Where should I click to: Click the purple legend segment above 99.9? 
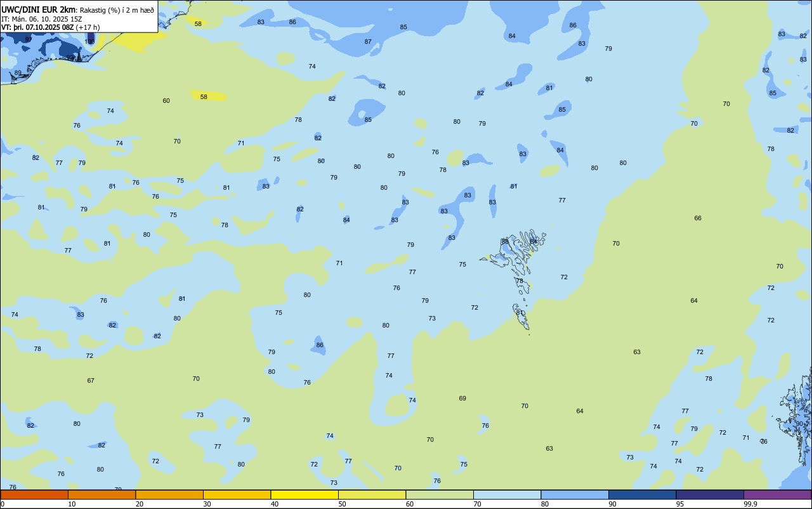[777, 494]
